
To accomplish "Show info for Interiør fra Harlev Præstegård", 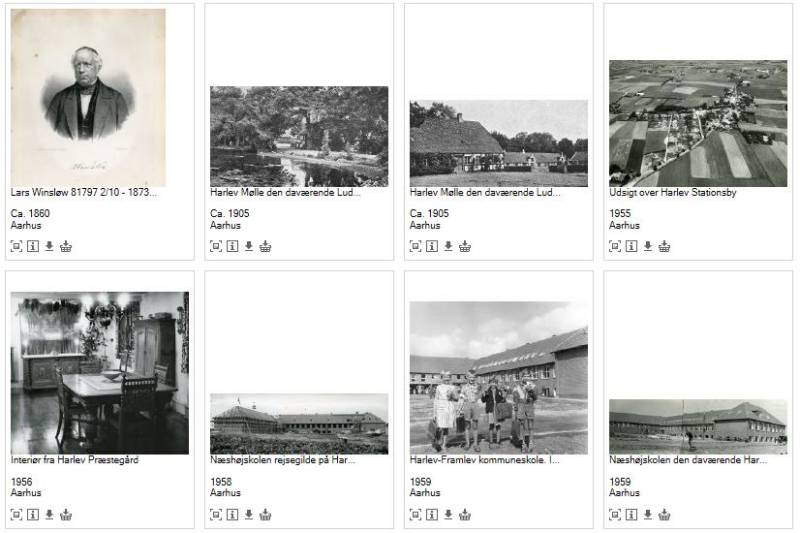I will [x=33, y=515].
